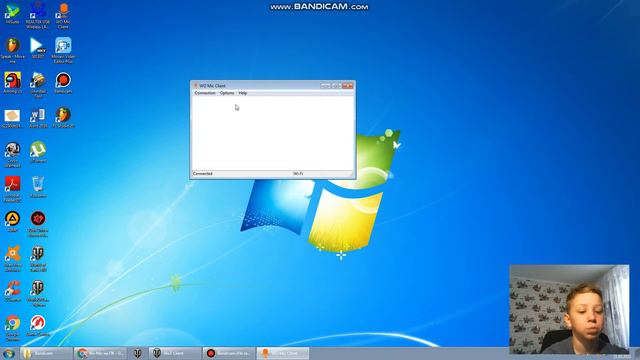Select the Google Chrome desktop shortcut

(12, 328)
